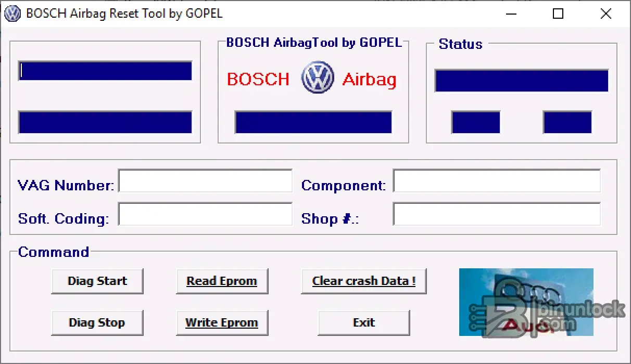Viewport: 631px width, 364px height.
Task: Click the upper blue field in left panel
Action: point(105,71)
